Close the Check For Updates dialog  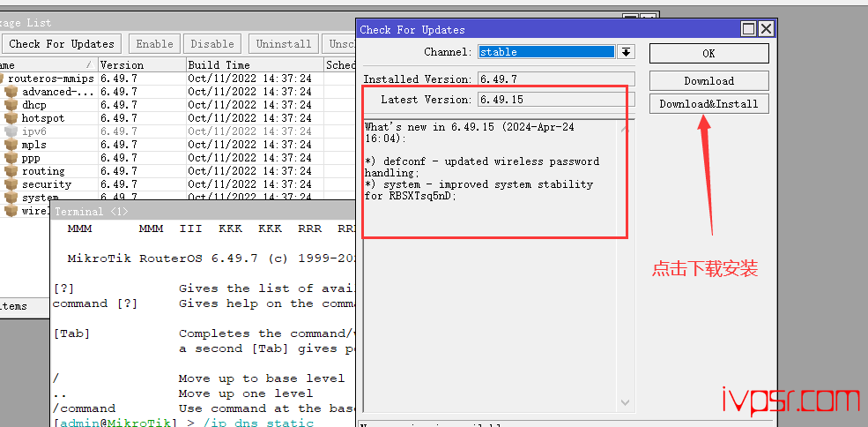pos(766,29)
